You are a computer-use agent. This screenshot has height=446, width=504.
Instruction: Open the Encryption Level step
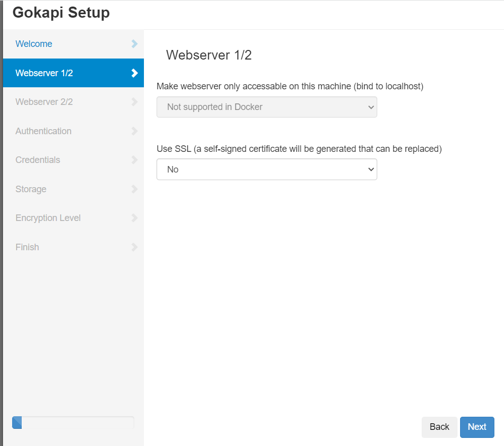coord(73,218)
